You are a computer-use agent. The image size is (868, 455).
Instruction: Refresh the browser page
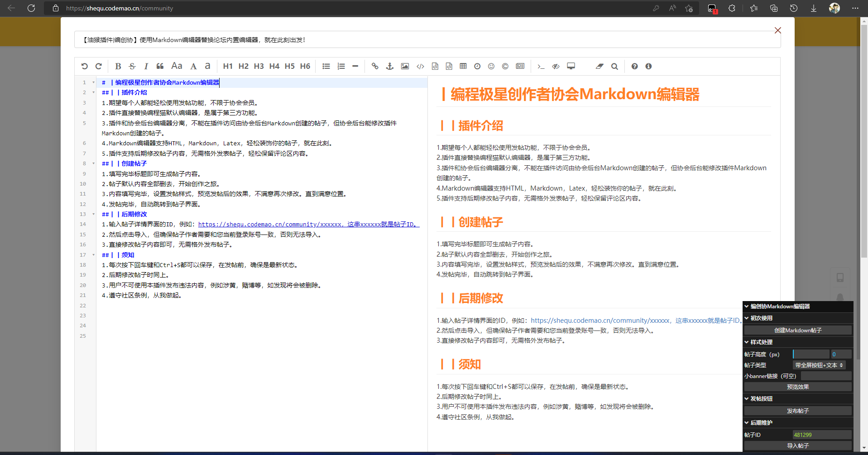pyautogui.click(x=31, y=8)
